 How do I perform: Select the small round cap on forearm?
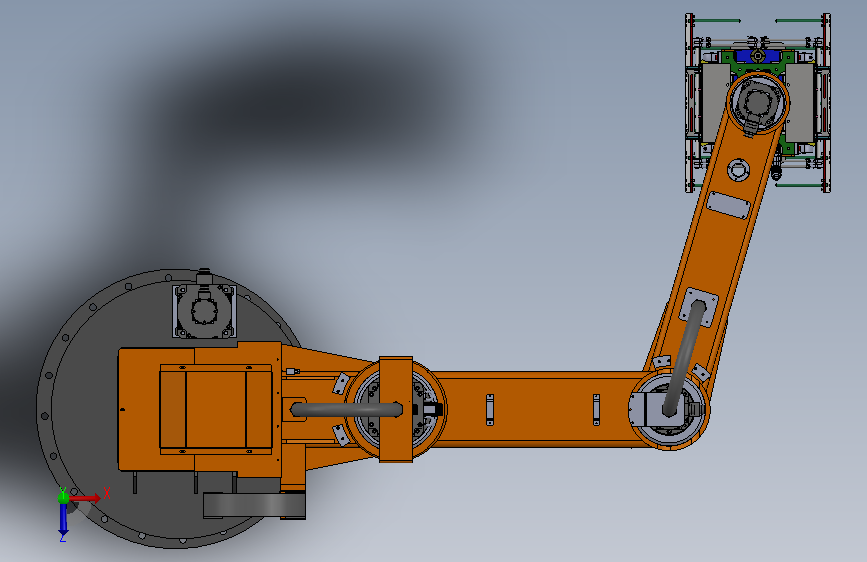click(738, 169)
